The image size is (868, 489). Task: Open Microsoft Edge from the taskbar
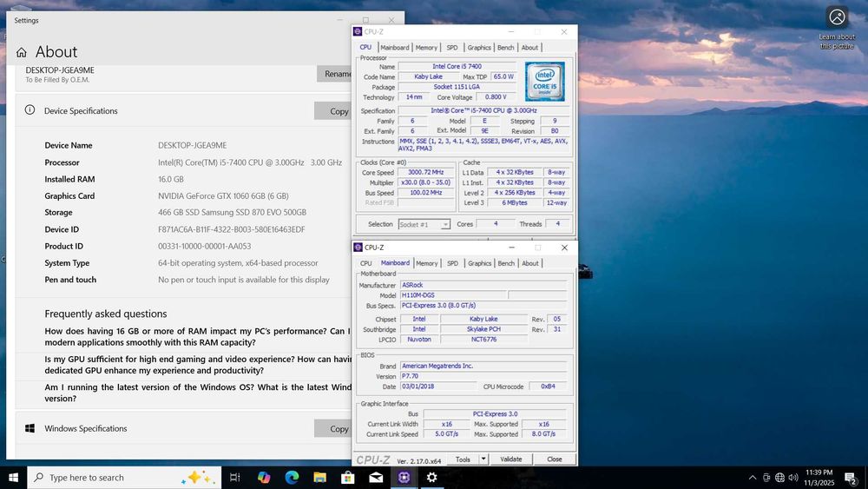[292, 478]
